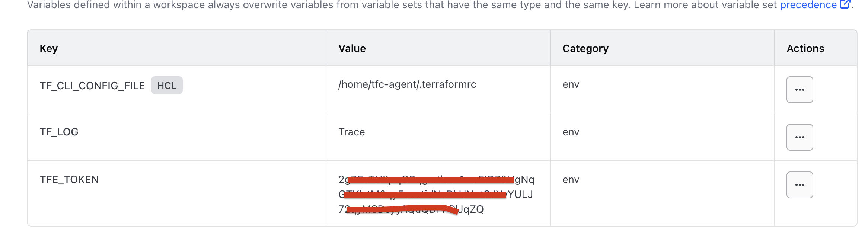Click the /home/tfc-agent/.terraformrc value
Image resolution: width=868 pixels, height=244 pixels.
point(407,84)
